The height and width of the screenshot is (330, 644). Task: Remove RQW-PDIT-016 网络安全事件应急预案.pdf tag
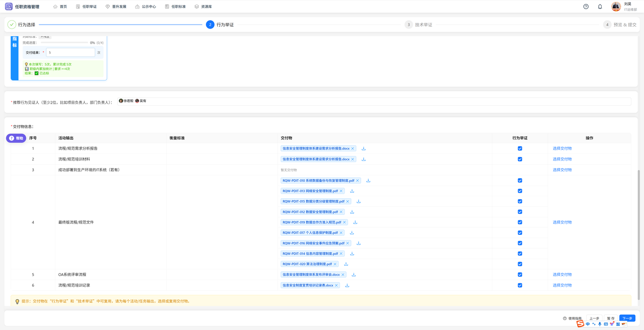pyautogui.click(x=348, y=243)
